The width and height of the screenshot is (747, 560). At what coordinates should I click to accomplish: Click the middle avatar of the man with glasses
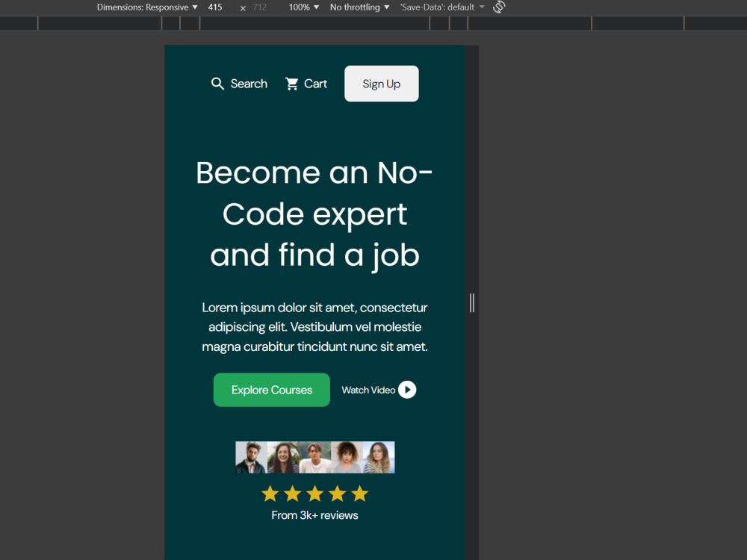click(315, 457)
